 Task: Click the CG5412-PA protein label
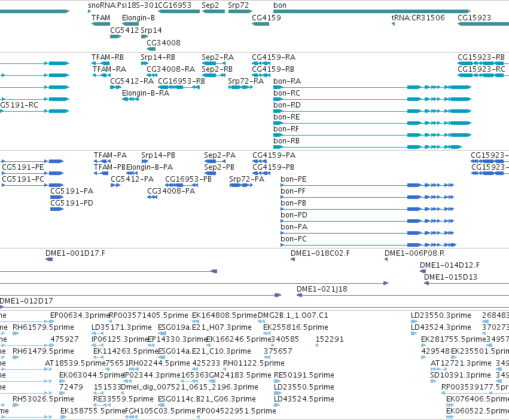pyautogui.click(x=132, y=179)
